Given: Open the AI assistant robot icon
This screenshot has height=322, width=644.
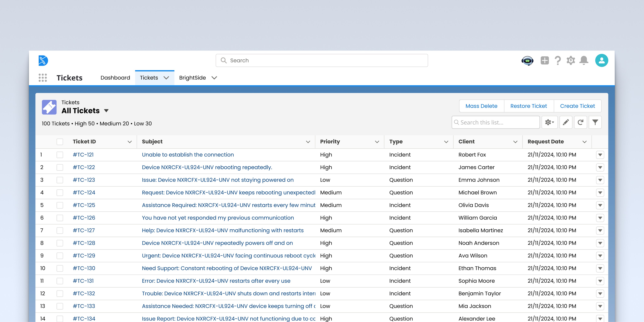Looking at the screenshot, I should click(527, 61).
